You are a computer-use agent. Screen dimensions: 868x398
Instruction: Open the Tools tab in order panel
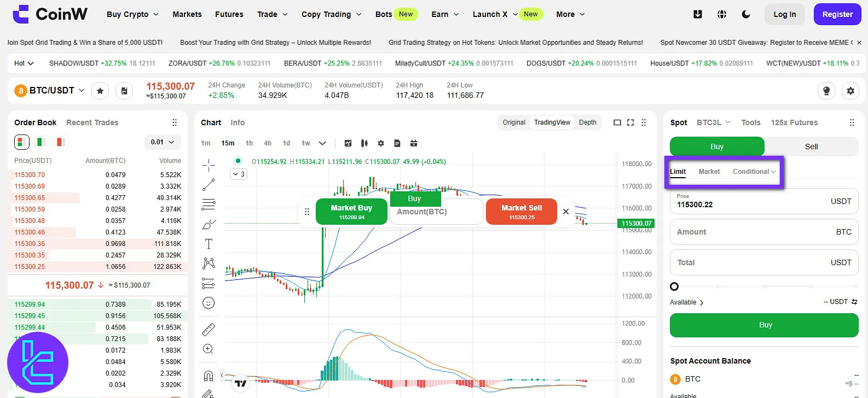(x=751, y=122)
